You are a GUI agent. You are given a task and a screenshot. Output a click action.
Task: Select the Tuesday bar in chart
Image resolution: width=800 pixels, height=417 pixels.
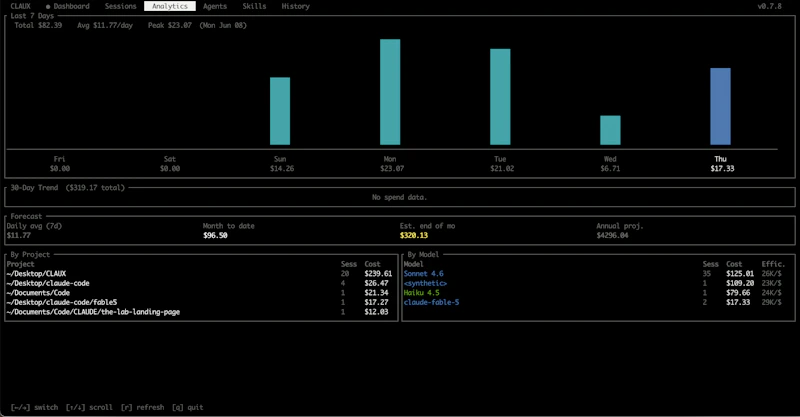[501, 97]
